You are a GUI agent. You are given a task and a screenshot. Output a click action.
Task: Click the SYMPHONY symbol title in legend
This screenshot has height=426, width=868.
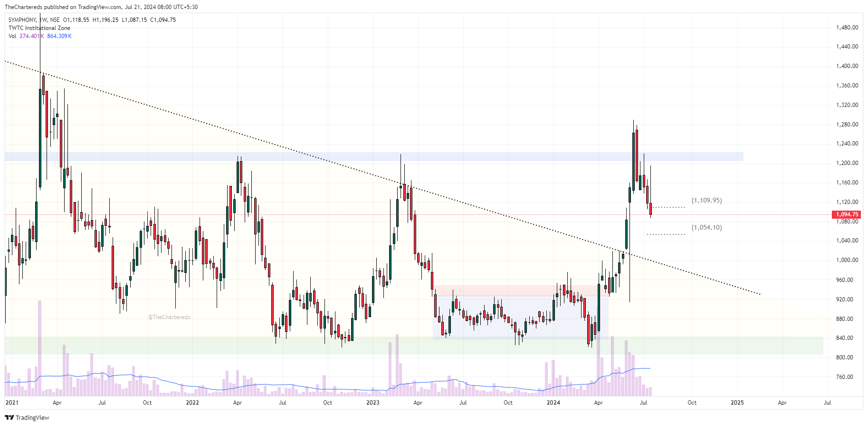click(x=22, y=20)
